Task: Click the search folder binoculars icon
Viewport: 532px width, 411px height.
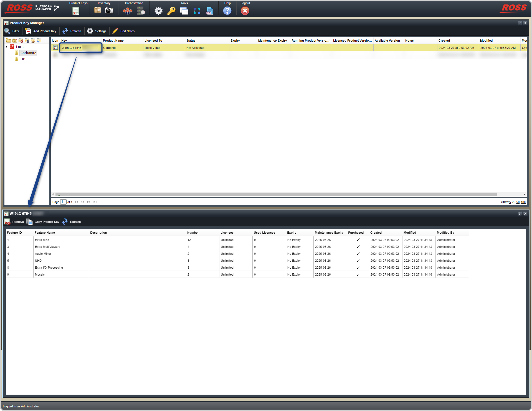Action: [x=27, y=41]
